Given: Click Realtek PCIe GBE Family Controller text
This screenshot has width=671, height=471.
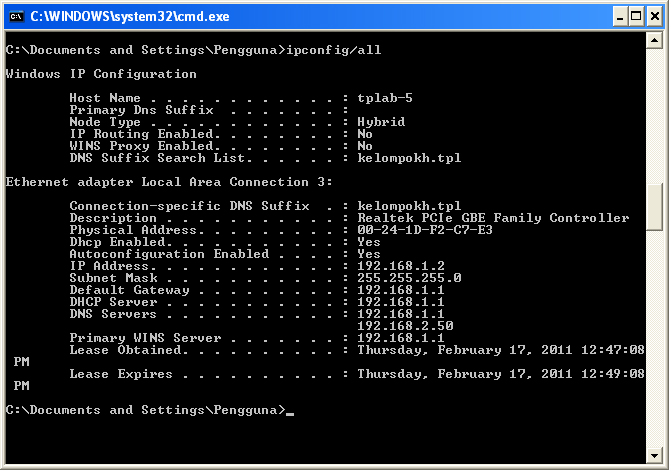Looking at the screenshot, I should coord(493,218).
